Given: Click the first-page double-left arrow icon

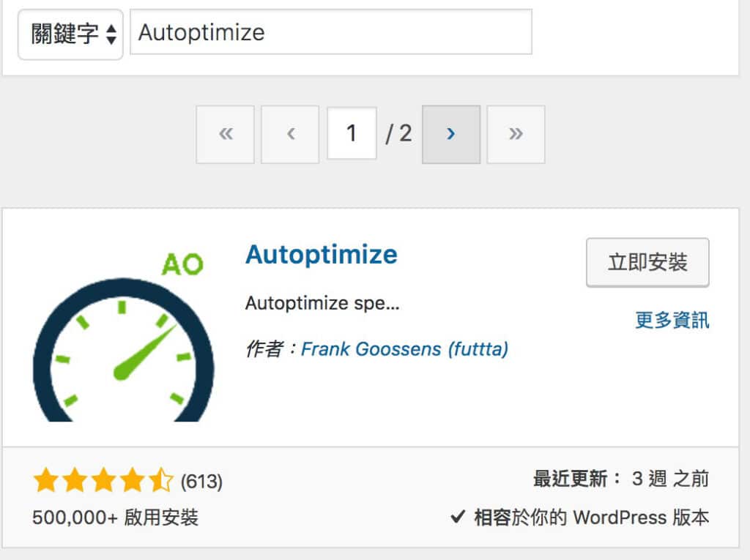Looking at the screenshot, I should click(x=225, y=134).
